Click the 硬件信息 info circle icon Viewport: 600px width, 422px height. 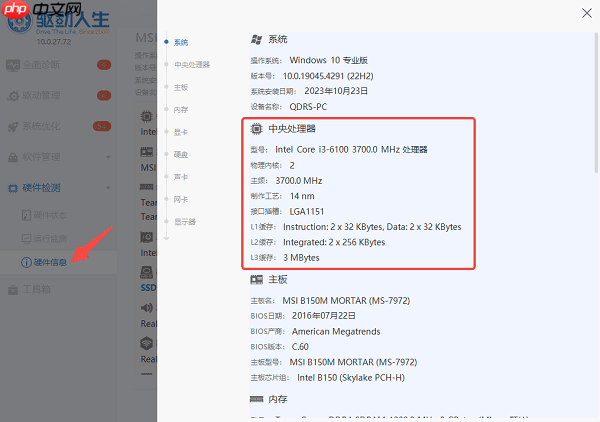pos(26,262)
